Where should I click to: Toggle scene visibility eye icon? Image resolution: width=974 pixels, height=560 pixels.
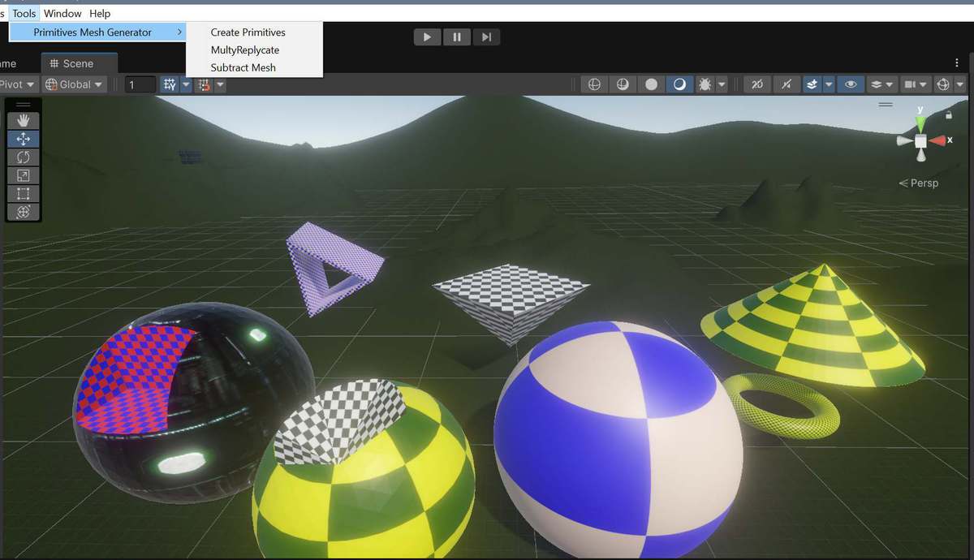point(850,84)
